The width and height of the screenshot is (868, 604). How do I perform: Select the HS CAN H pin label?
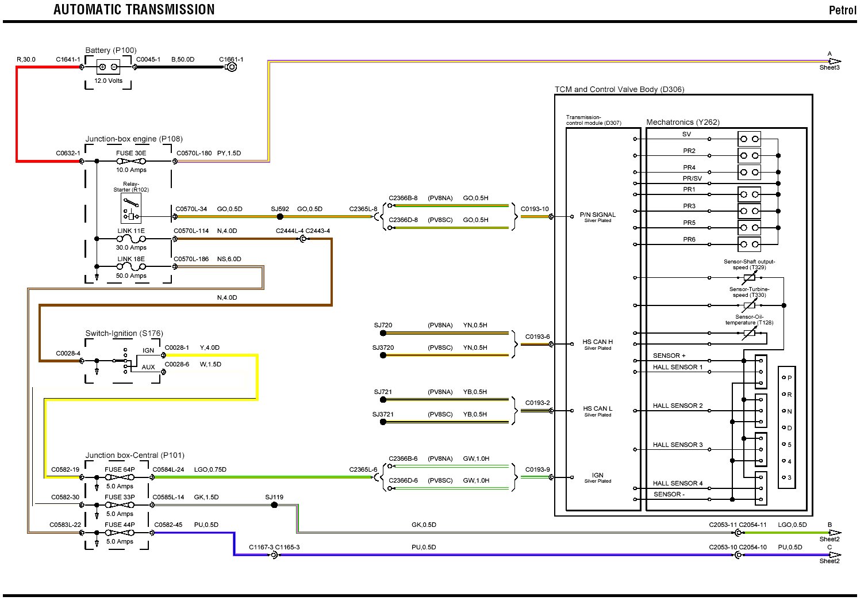tap(597, 342)
